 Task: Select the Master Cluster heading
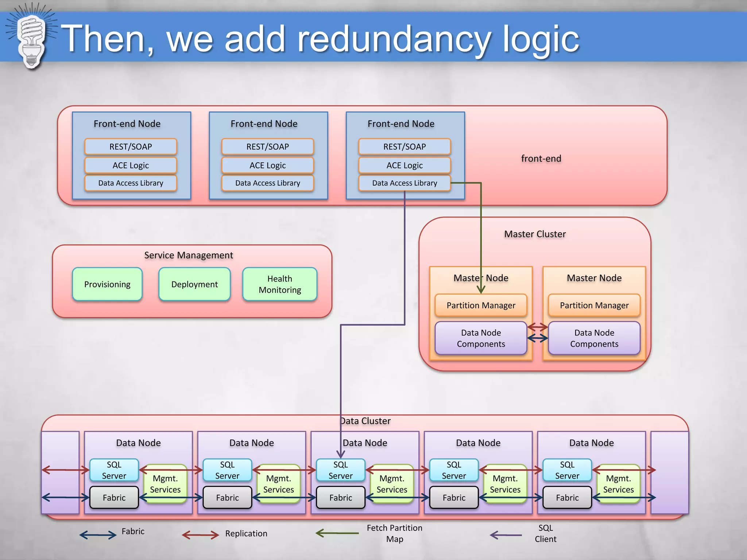click(x=535, y=234)
